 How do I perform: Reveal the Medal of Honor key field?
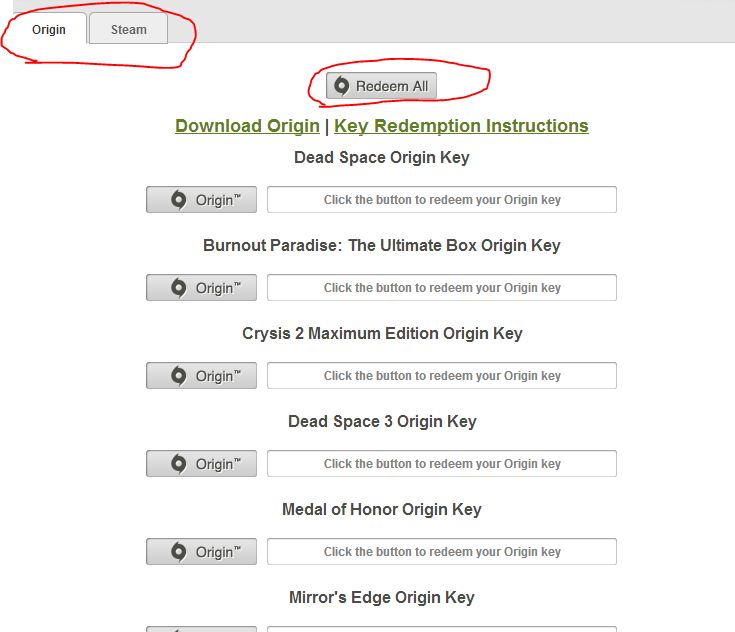click(x=441, y=552)
